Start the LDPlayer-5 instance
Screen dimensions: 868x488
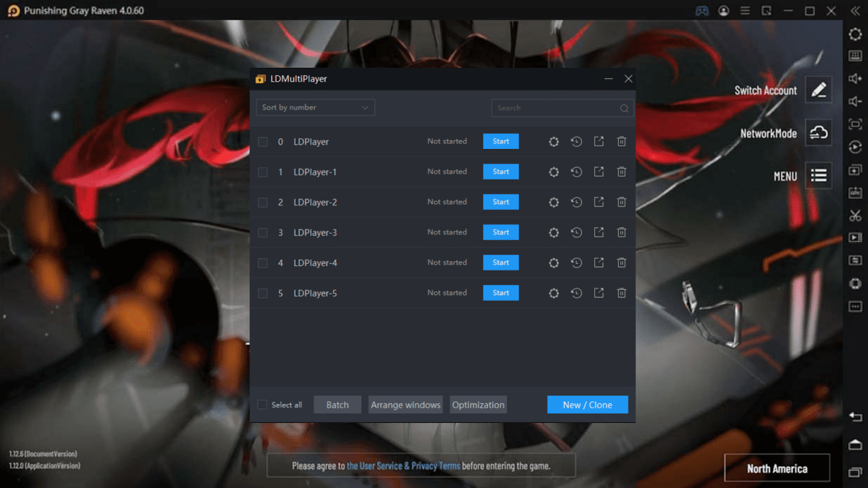point(501,293)
